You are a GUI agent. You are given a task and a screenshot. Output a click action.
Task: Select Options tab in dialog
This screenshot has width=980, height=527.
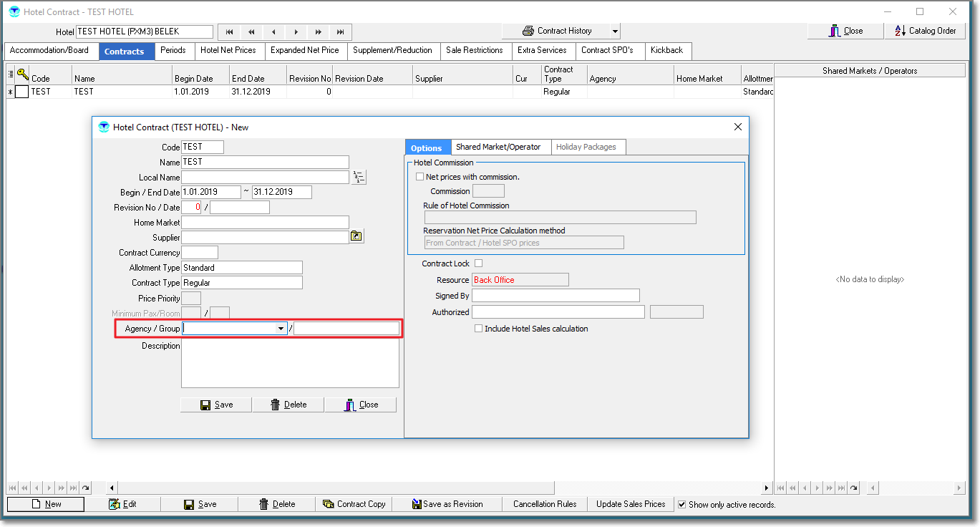point(427,148)
